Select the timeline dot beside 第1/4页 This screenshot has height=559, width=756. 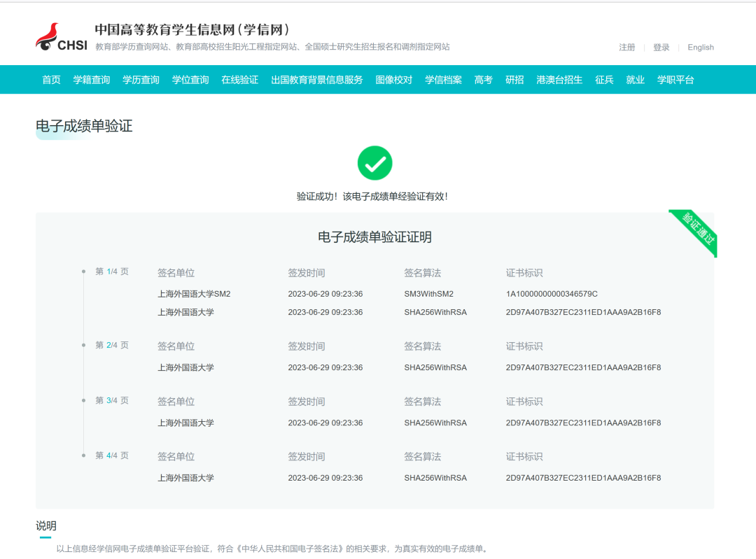[85, 273]
